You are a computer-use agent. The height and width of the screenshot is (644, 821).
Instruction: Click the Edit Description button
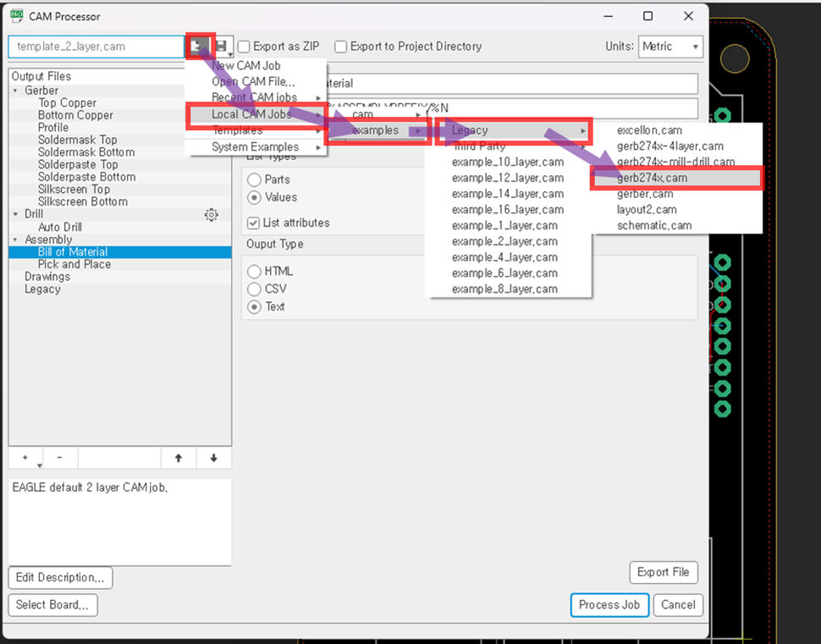click(60, 577)
